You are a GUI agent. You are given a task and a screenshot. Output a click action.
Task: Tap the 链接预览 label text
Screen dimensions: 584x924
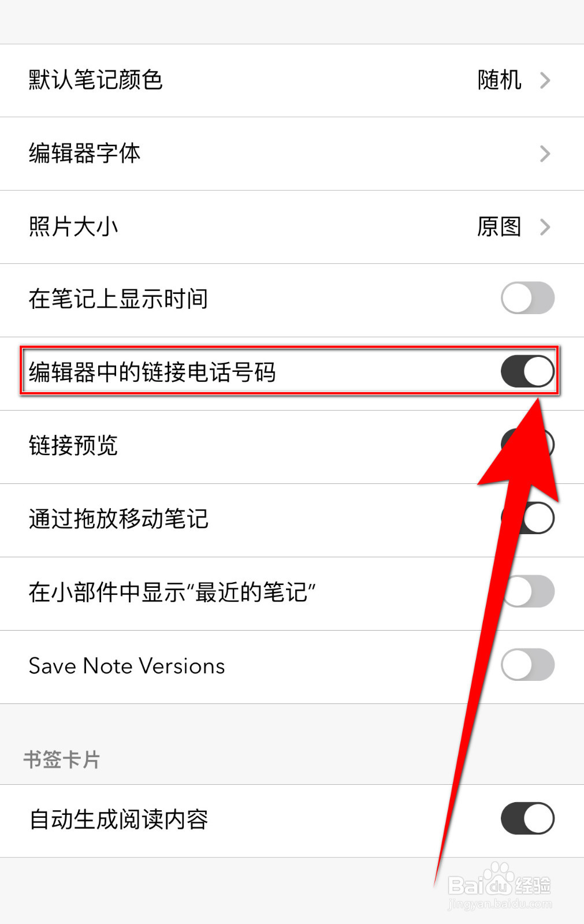(73, 445)
